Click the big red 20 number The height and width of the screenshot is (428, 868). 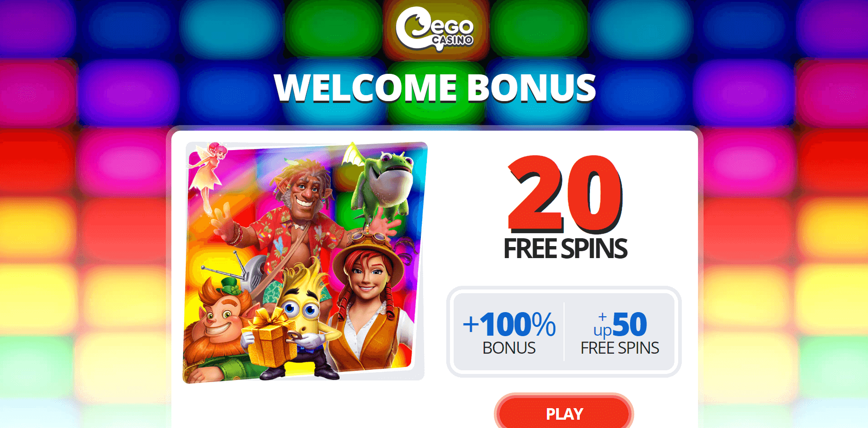565,194
